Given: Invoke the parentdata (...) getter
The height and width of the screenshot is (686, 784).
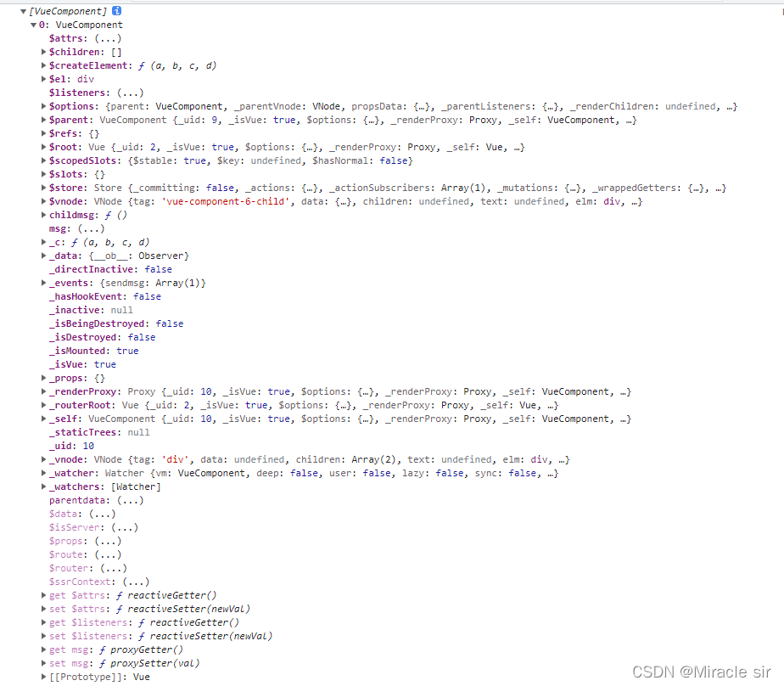Looking at the screenshot, I should click(x=131, y=500).
